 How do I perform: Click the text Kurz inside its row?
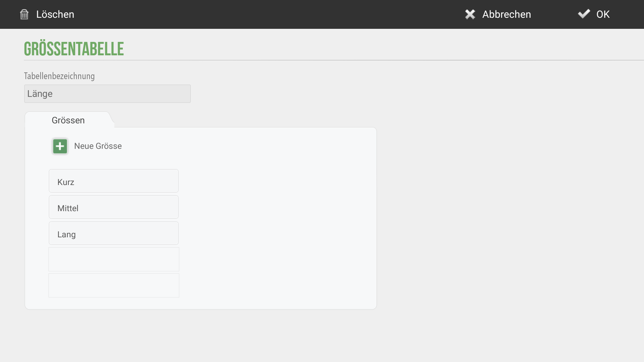(x=66, y=182)
